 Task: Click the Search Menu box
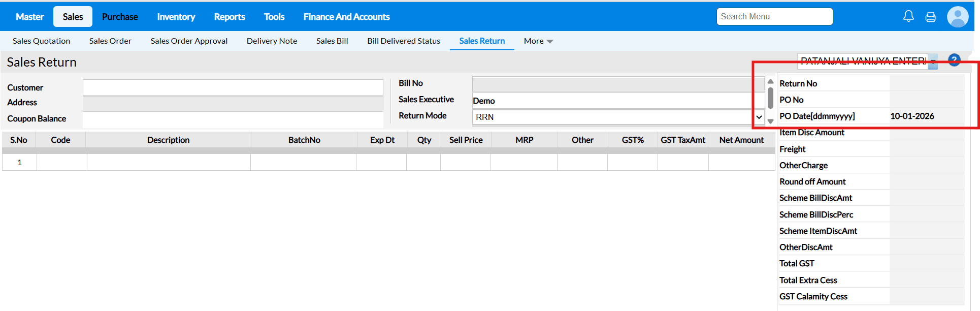(774, 17)
